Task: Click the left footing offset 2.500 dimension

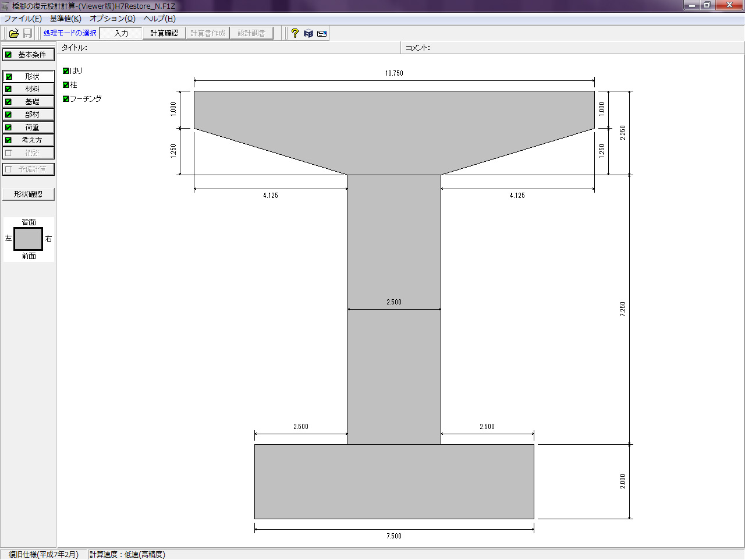Action: 301,427
